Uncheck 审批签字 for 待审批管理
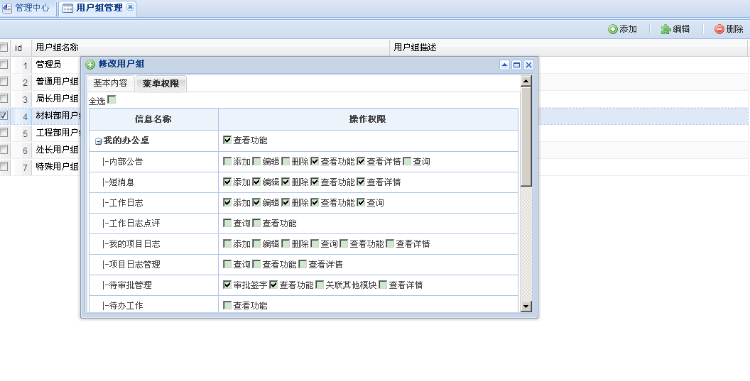This screenshot has width=750, height=381. 227,284
